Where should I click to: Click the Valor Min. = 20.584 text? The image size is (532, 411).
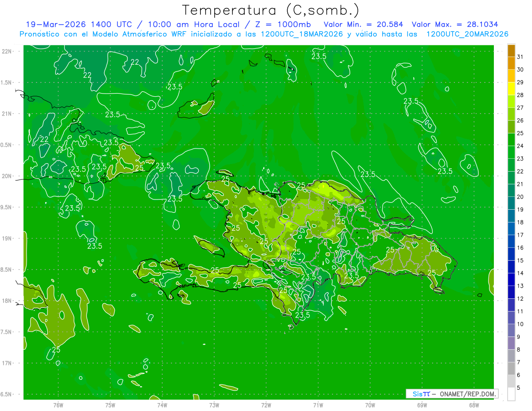coord(364,24)
